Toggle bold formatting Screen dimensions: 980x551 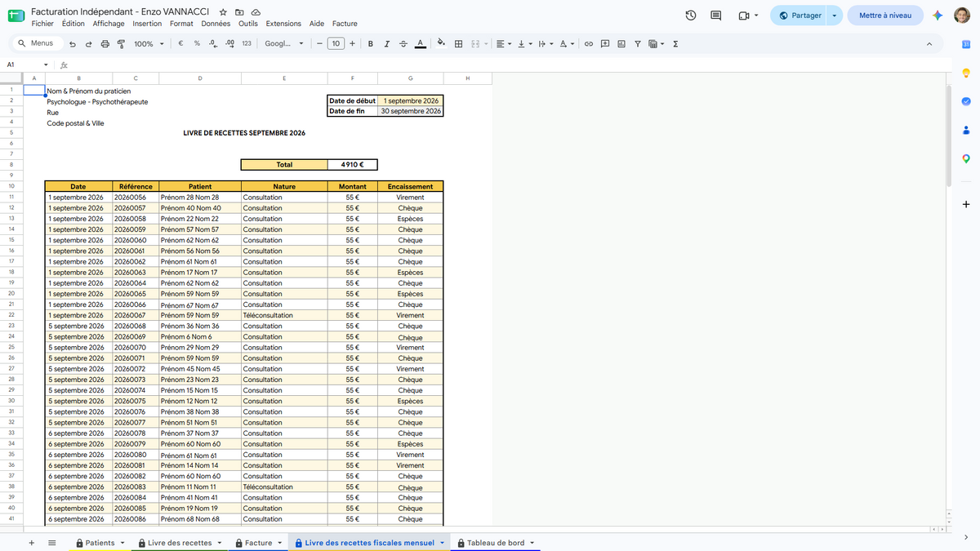(371, 44)
